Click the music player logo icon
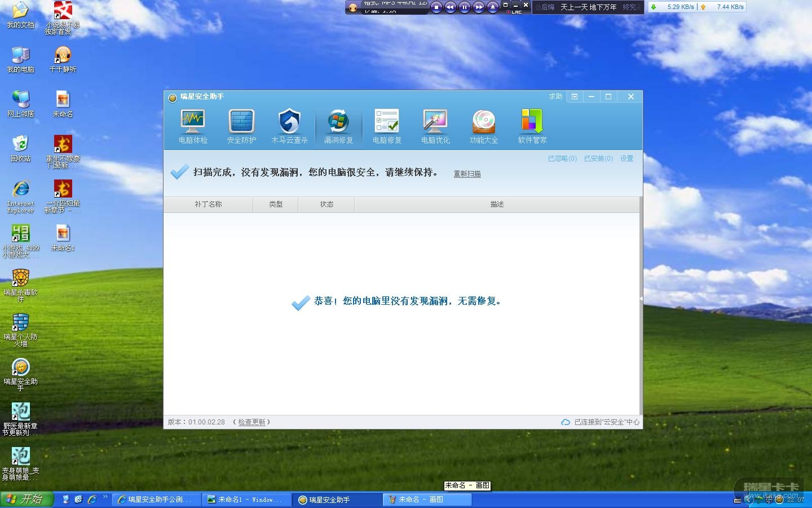Screen dimensions: 812x508 click(354, 7)
